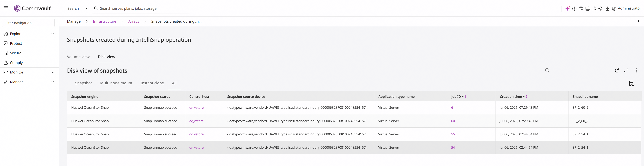Expand the Explore navigation section chevron
The width and height of the screenshot is (644, 166).
(x=53, y=34)
